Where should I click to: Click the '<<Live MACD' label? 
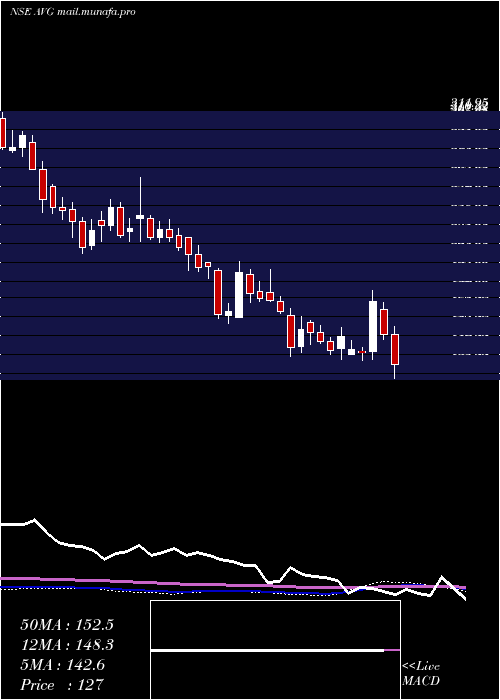click(x=421, y=673)
